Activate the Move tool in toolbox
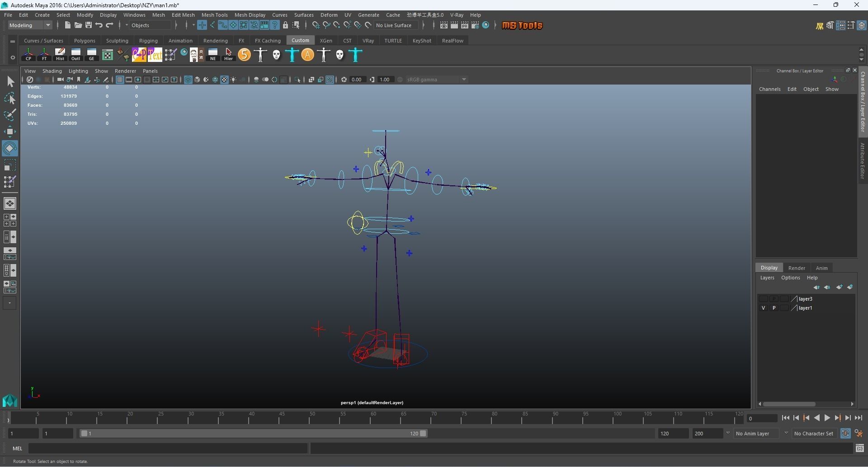This screenshot has width=868, height=467. coord(10,132)
